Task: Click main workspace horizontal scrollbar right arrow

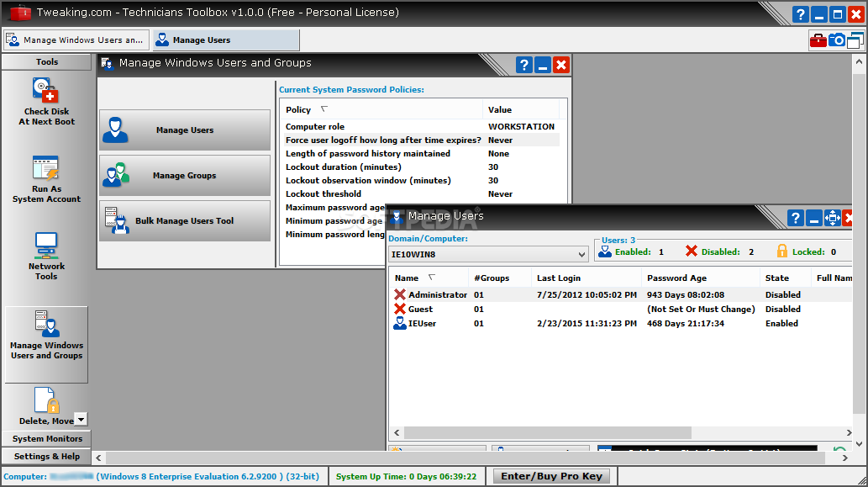Action: 844,458
